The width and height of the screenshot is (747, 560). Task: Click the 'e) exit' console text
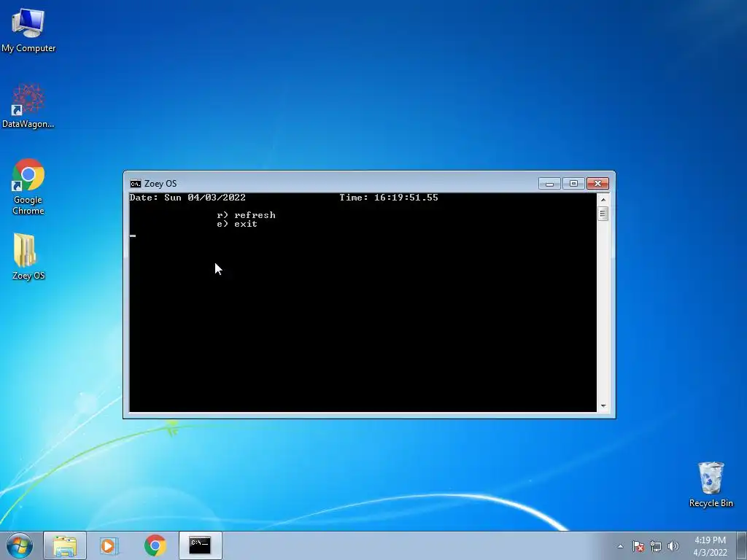[237, 224]
